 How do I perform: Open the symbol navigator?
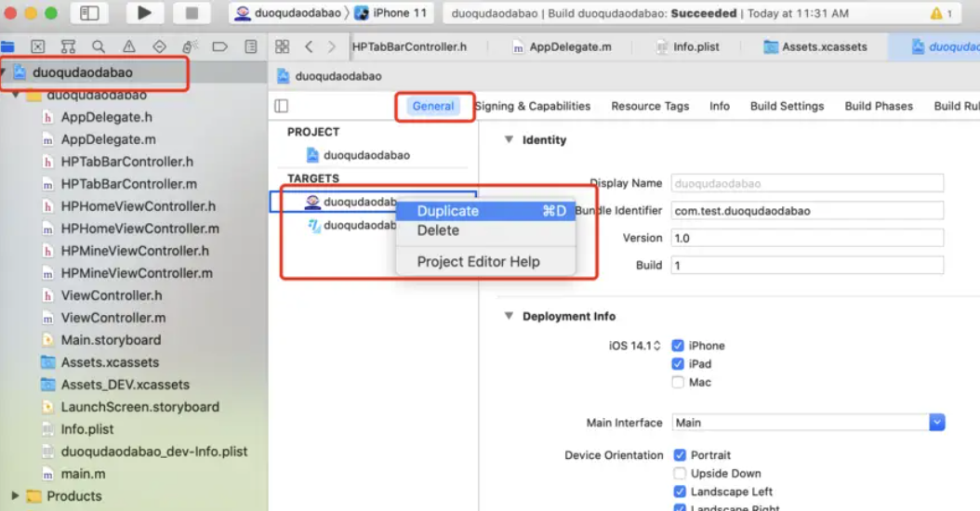pyautogui.click(x=68, y=46)
